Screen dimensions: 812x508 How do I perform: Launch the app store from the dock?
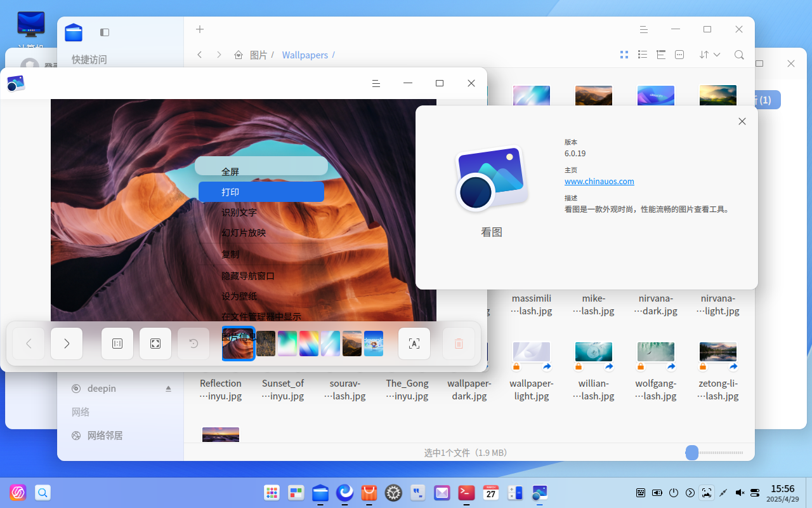[369, 492]
